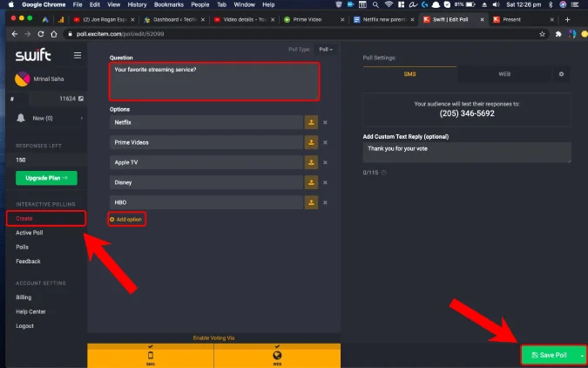Open Feedback in sidebar
The image size is (588, 368).
28,262
